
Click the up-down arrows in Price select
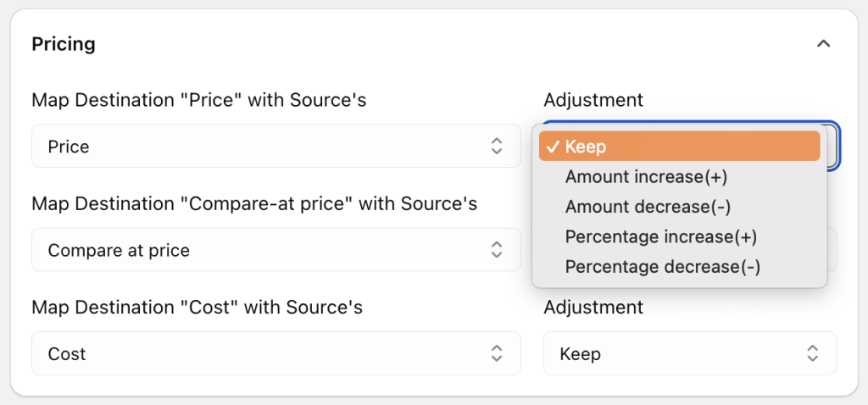point(497,147)
